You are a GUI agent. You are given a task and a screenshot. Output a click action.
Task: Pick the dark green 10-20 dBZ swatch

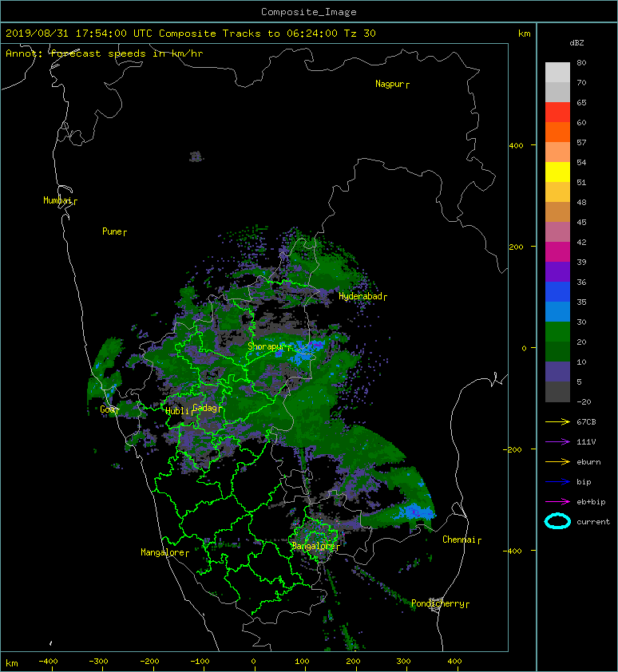click(557, 351)
